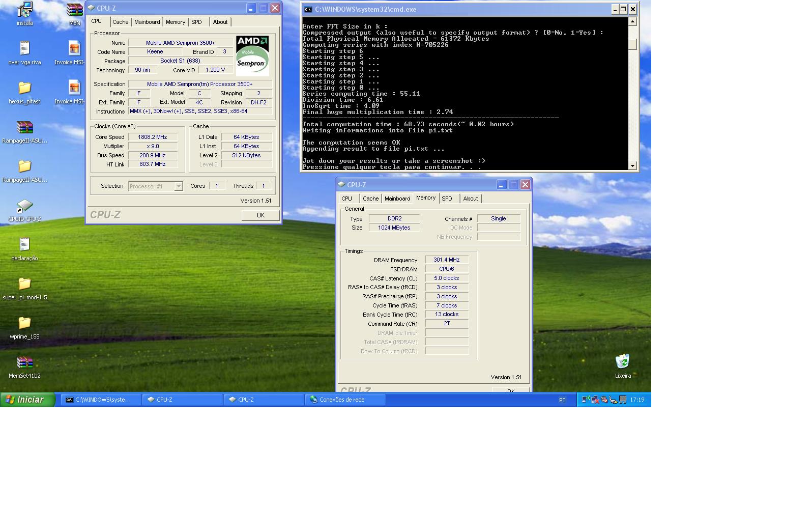Click the HT Link value 803.7 MHz
Viewport: 812px width, 508px height.
coord(153,164)
